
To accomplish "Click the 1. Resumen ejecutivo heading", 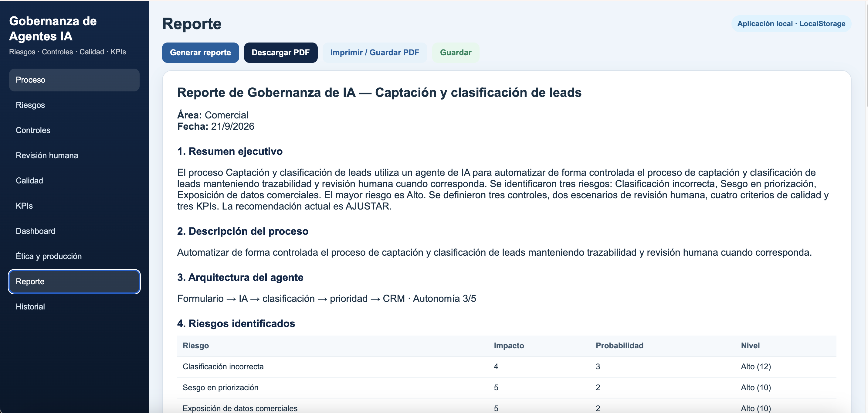I will click(x=230, y=151).
